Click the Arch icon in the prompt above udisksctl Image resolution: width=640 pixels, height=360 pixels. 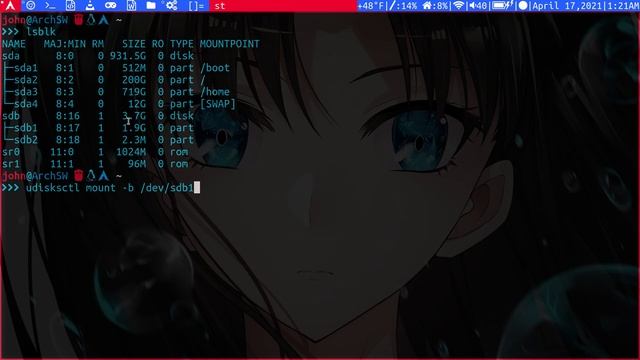pyautogui.click(x=104, y=176)
